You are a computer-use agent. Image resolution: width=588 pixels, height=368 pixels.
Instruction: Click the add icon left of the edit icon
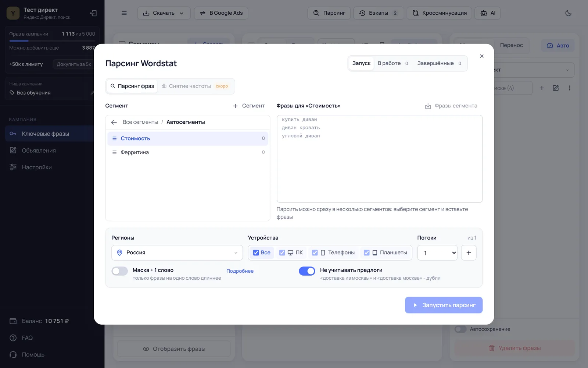pyautogui.click(x=542, y=88)
